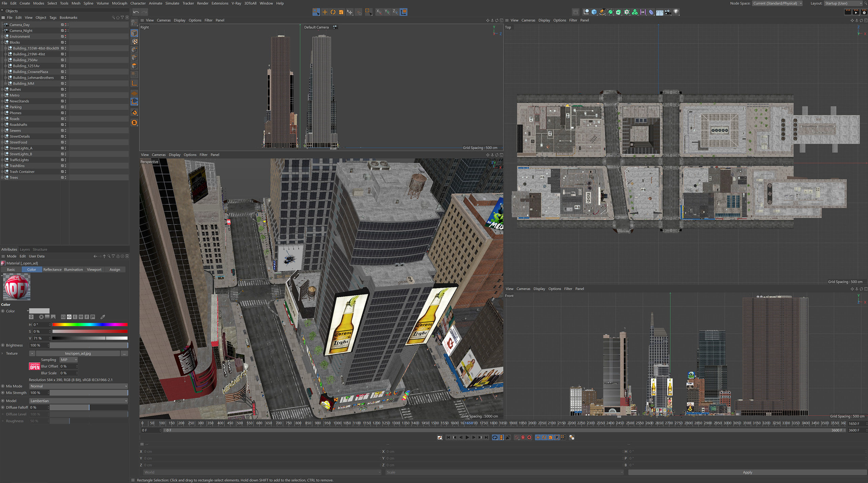Open the Node Space dropdown
The width and height of the screenshot is (868, 483).
coord(777,3)
